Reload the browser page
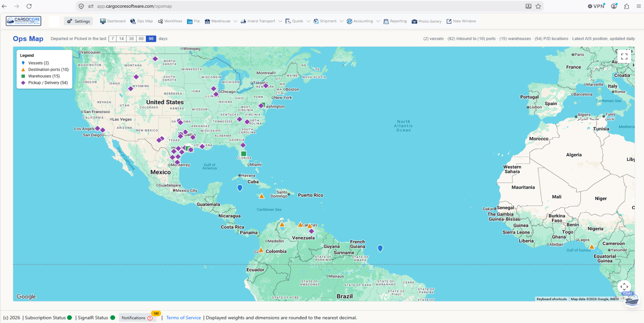Viewport: 644px width, 323px height. click(x=29, y=6)
